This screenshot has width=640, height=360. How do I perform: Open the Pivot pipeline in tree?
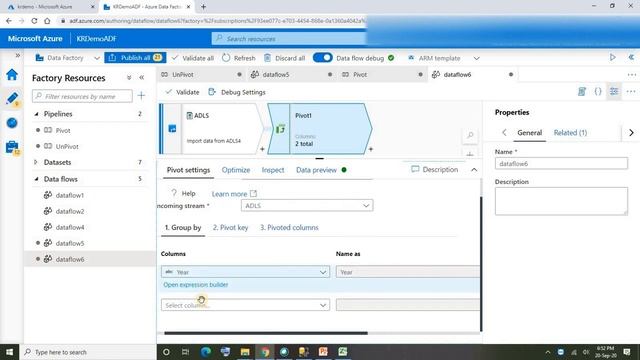pos(63,130)
